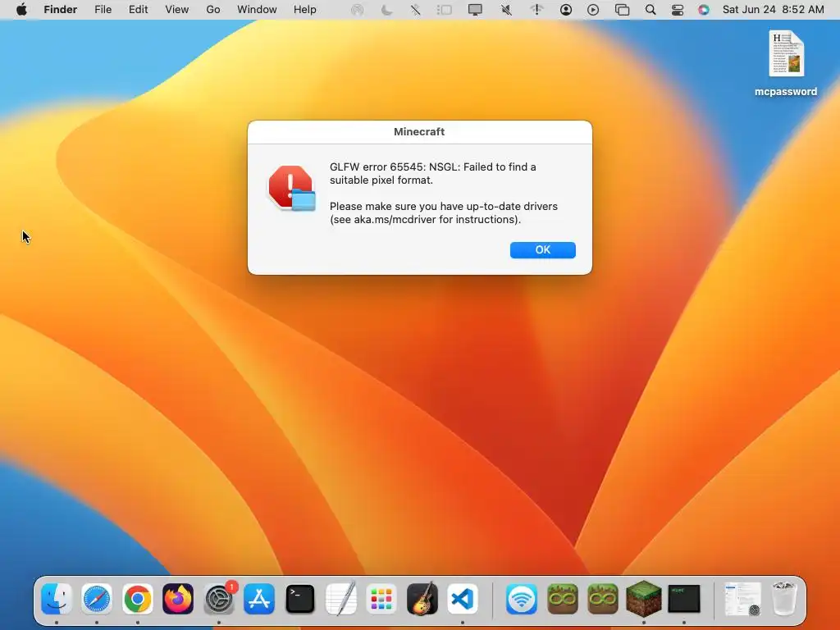
Task: Open the display monitor menu bar icon
Action: coord(475,10)
